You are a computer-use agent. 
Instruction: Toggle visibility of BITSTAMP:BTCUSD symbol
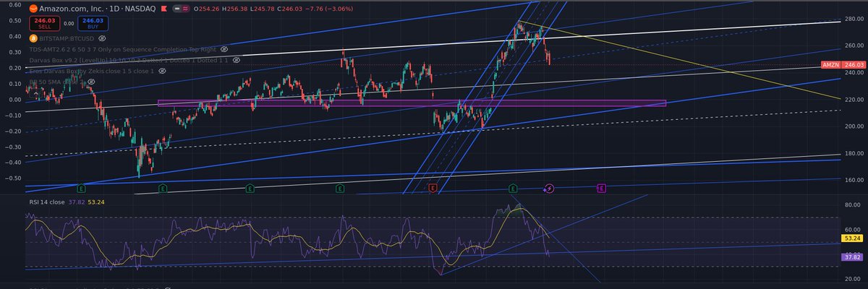click(102, 37)
